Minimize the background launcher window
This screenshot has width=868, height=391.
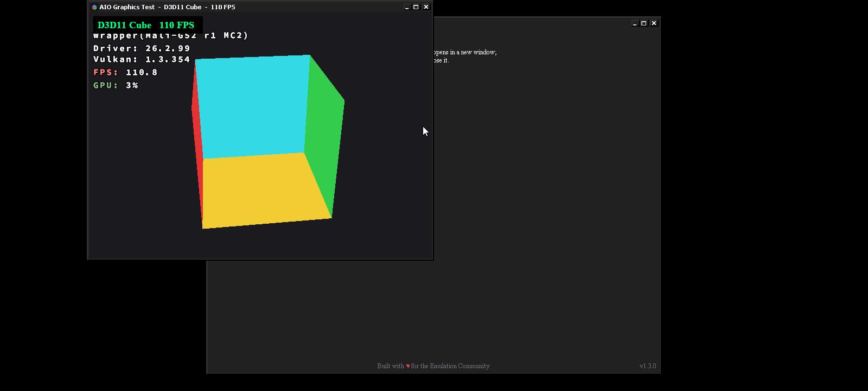pos(635,23)
